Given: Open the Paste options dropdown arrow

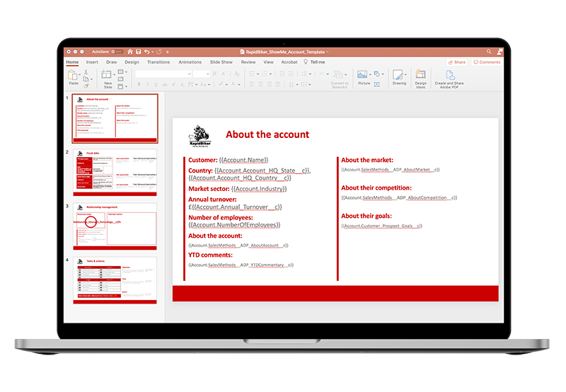Looking at the screenshot, I should click(x=79, y=75).
